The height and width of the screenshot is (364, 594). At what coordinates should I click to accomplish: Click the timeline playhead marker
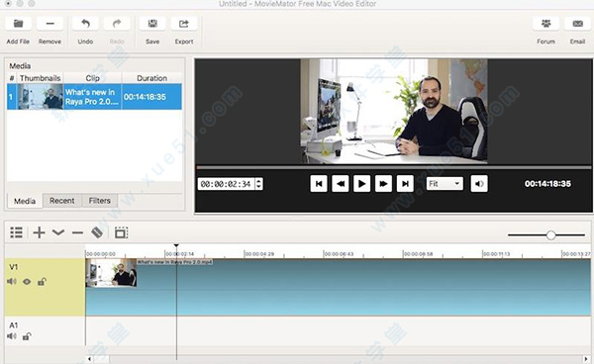176,246
